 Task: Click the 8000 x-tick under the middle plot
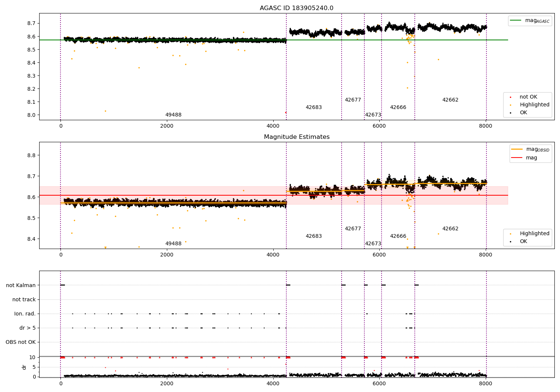[x=486, y=255]
